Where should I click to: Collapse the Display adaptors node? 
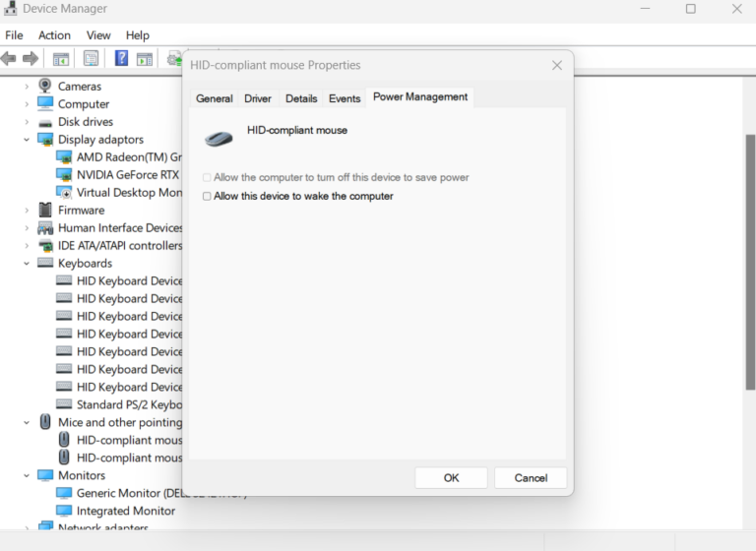(27, 140)
